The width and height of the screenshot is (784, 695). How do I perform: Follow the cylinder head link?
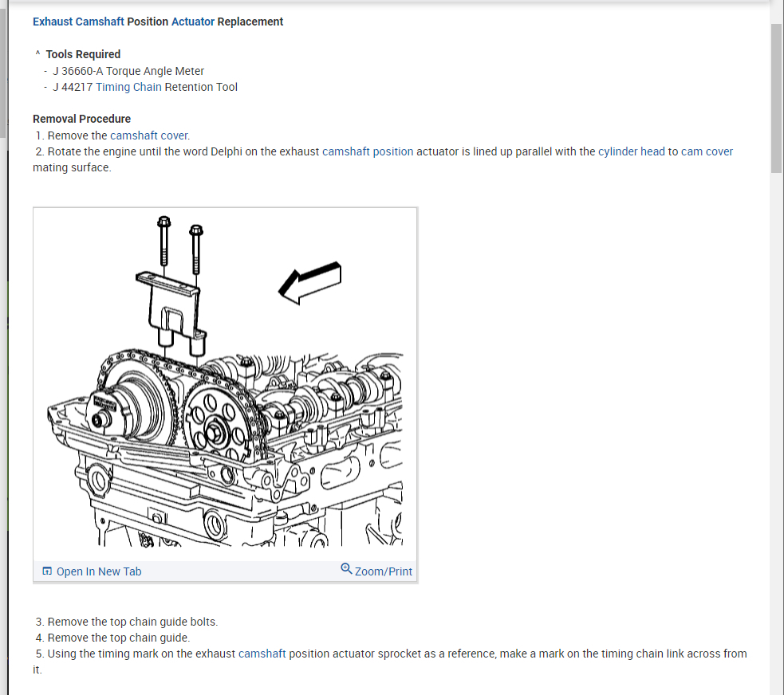[x=631, y=151]
